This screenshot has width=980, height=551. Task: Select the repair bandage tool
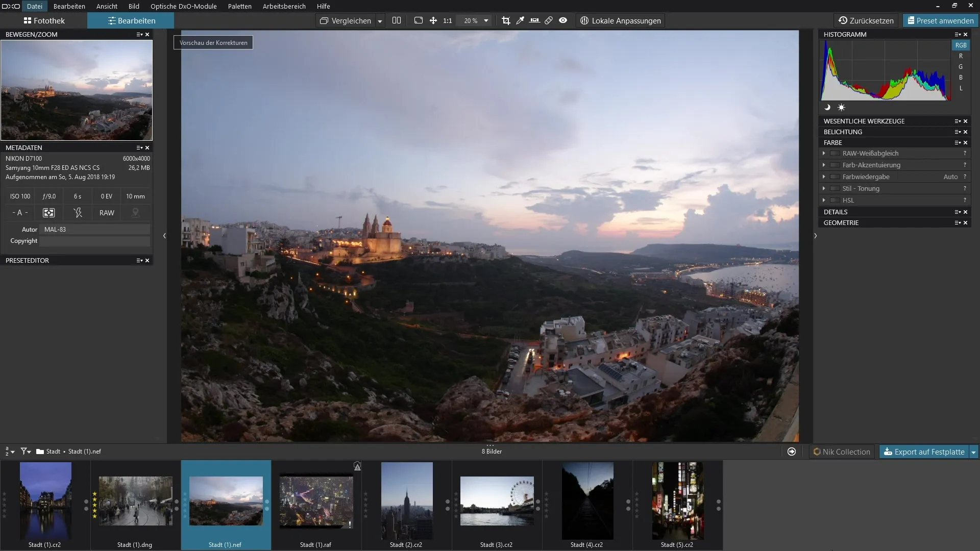pyautogui.click(x=549, y=20)
